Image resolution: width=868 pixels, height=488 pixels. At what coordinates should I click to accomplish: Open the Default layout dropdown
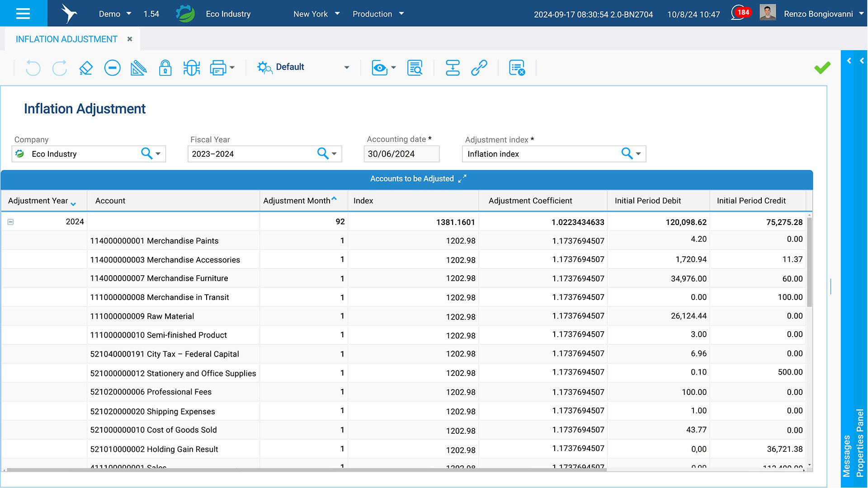(346, 68)
